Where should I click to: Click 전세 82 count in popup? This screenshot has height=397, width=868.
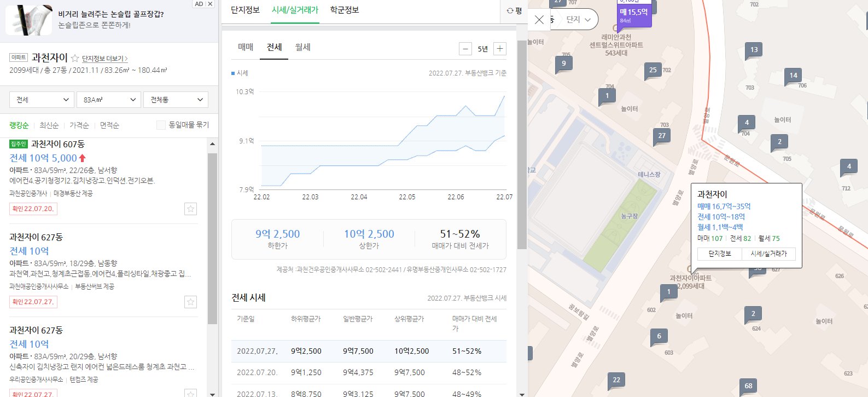[741, 239]
